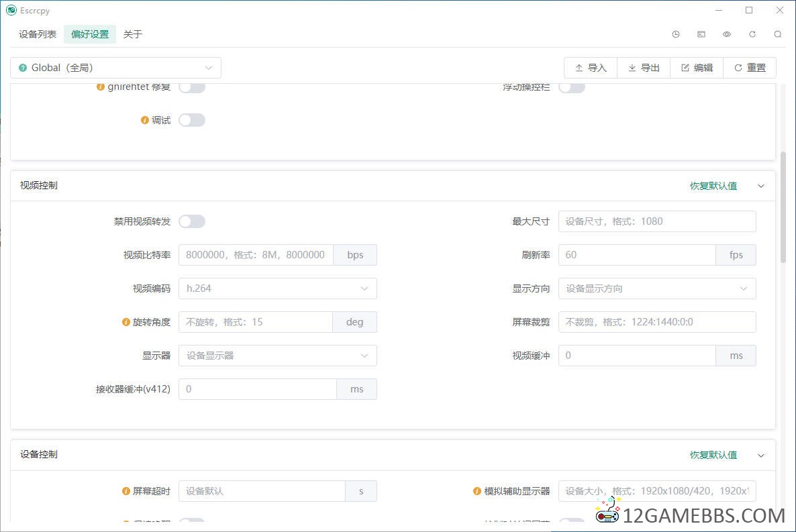Click the 设备控制 section title
Screen dimensions: 796x532
[38, 455]
